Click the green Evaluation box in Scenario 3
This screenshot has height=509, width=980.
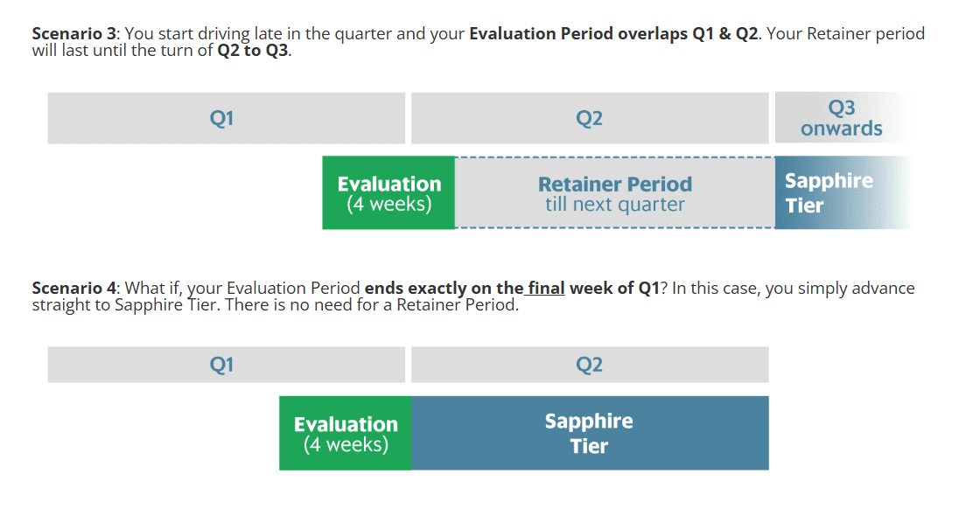(x=388, y=193)
